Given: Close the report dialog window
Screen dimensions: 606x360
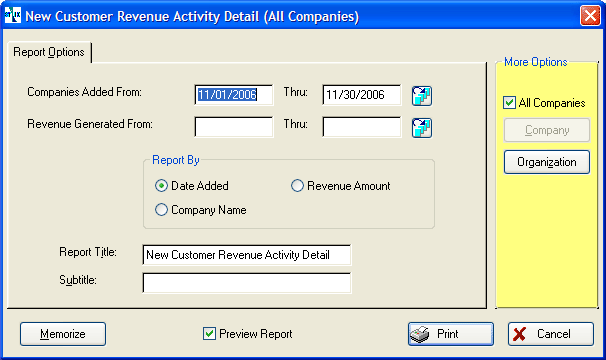Looking at the screenshot, I should click(590, 16).
